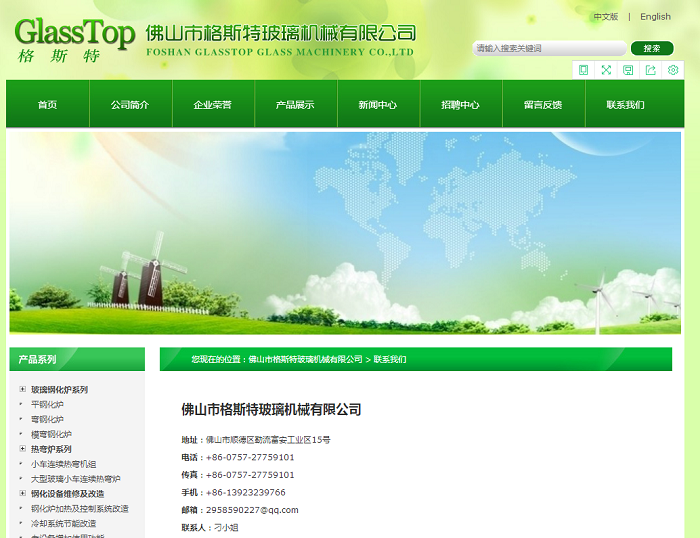Screen dimensions: 700x538
Task: Click the mobile device view icon
Action: point(584,70)
